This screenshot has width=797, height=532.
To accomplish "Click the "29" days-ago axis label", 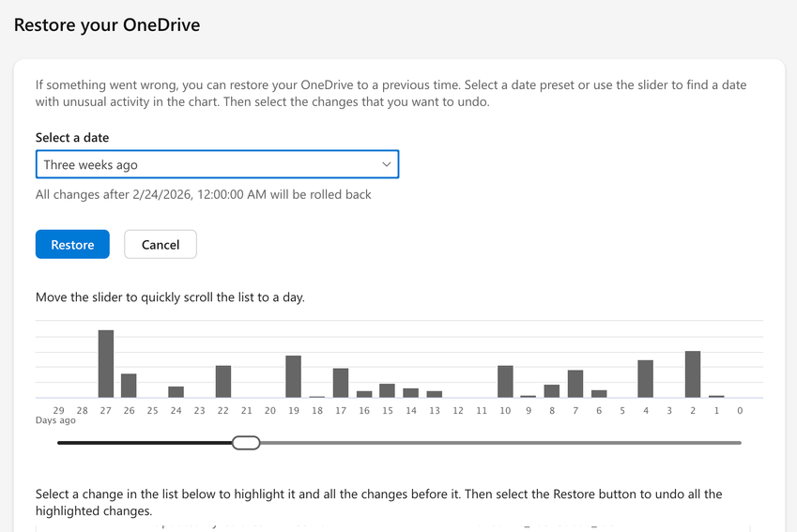I will pyautogui.click(x=58, y=410).
